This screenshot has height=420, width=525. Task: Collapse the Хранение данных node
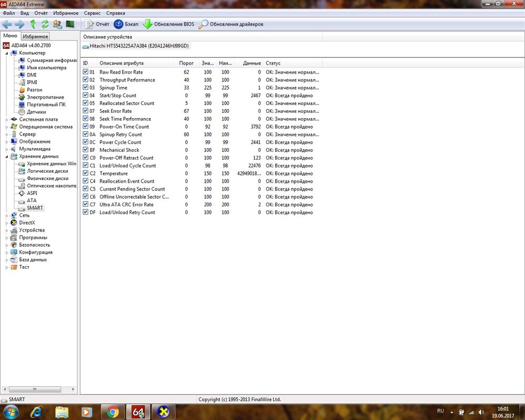coord(7,156)
